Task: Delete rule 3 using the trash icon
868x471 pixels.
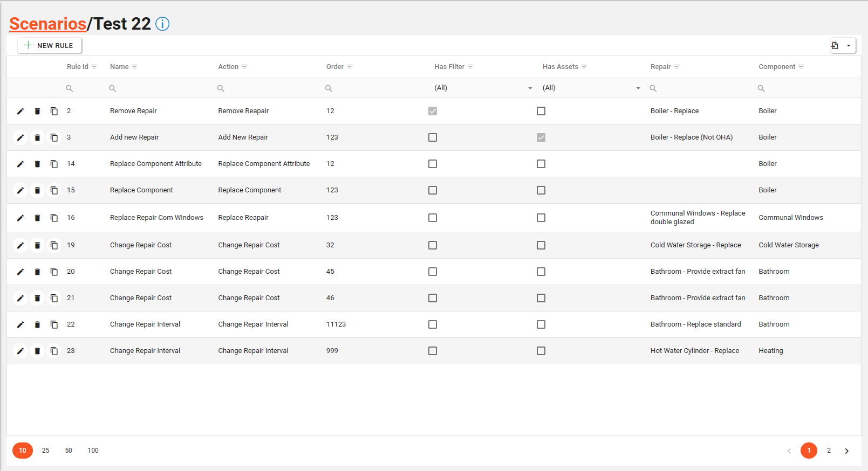Action: pos(37,137)
